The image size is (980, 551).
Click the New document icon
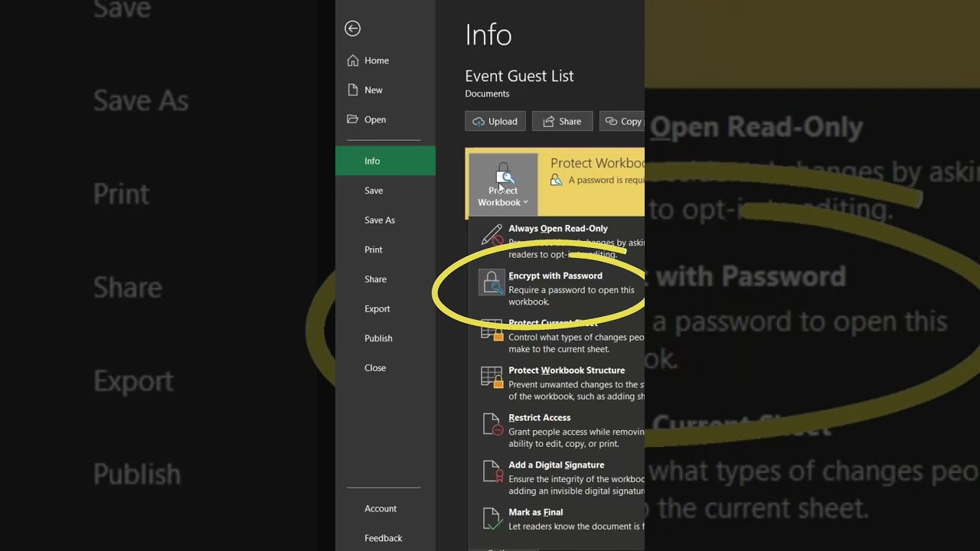[x=352, y=90]
